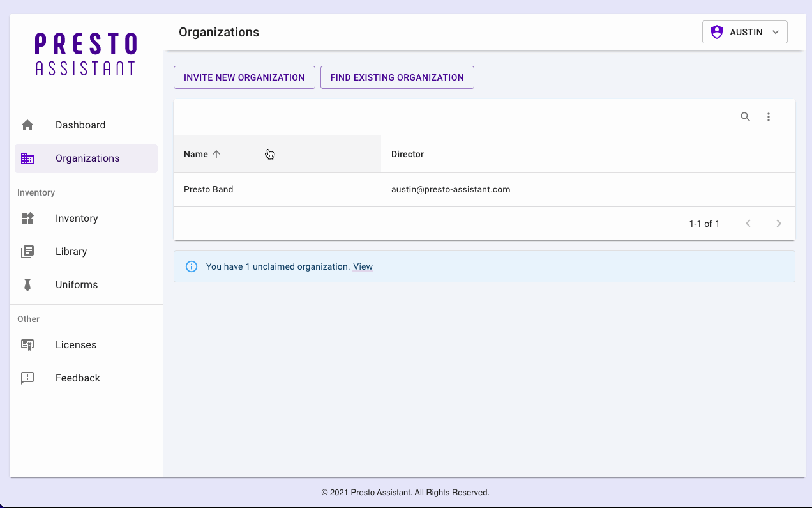Image resolution: width=812 pixels, height=508 pixels.
Task: Toggle sort arrow on Name column
Action: [x=216, y=154]
